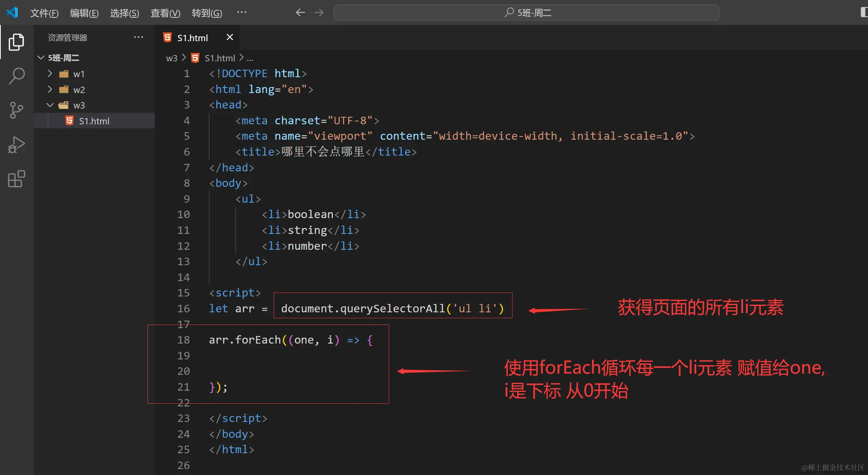
Task: Click the w2 folder icon
Action: point(64,89)
